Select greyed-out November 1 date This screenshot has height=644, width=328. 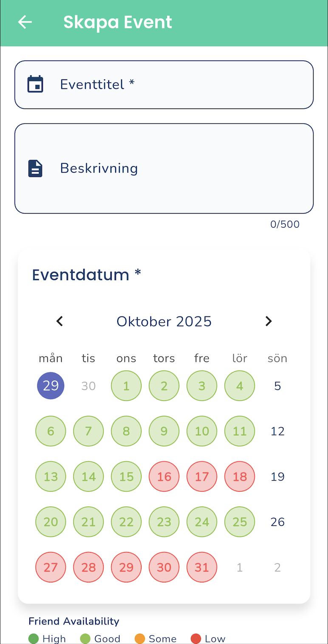click(x=240, y=567)
